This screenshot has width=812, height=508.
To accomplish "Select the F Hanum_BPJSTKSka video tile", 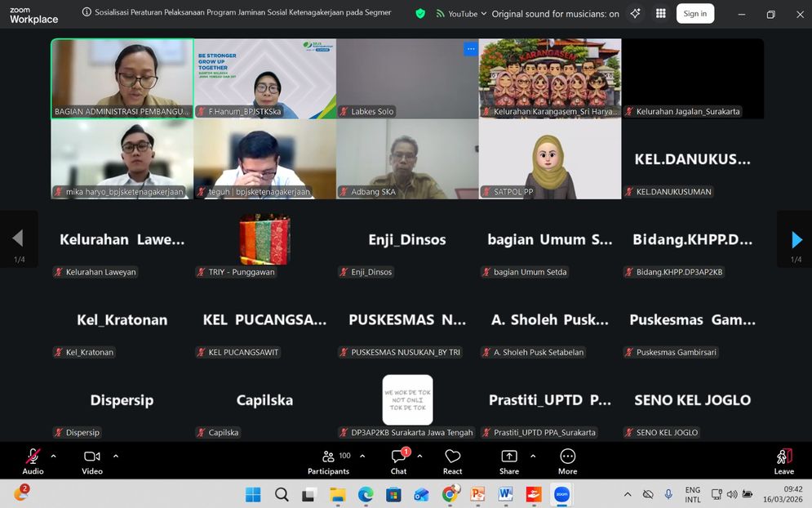I will 264,78.
